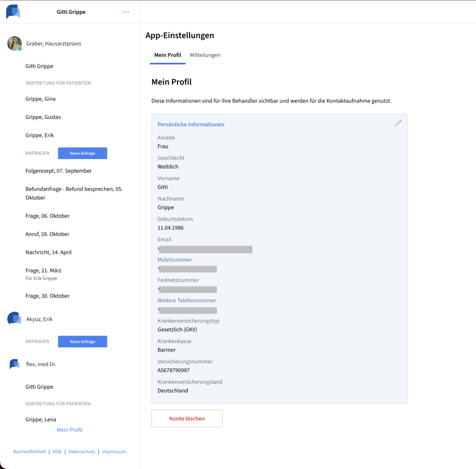Click the Akyüz, Erik practice icon
This screenshot has height=469, width=476.
[14, 319]
